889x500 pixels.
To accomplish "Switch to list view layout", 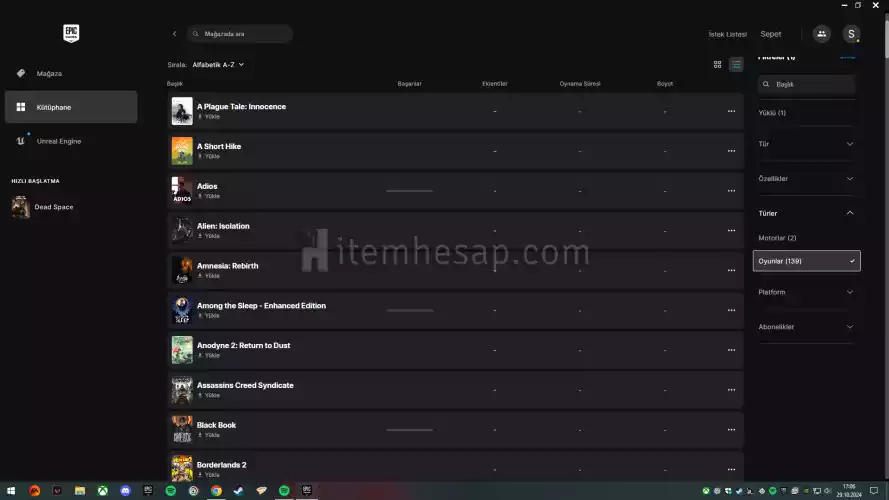I will click(x=736, y=64).
